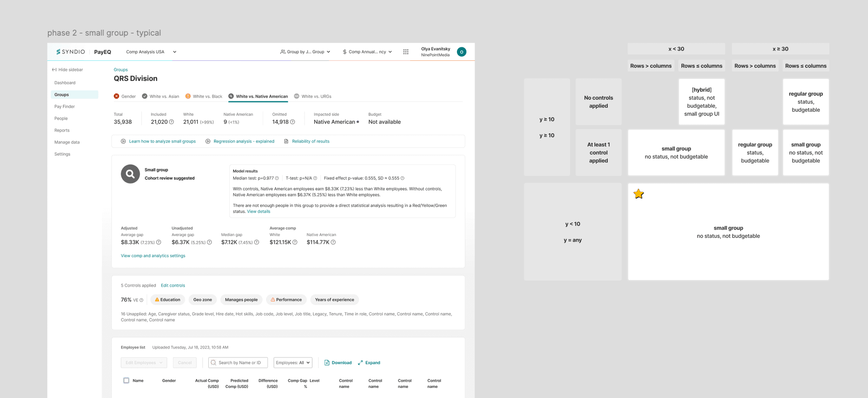Click info icon next to 76% VE
Viewport: 868px width, 398px height.
point(141,300)
